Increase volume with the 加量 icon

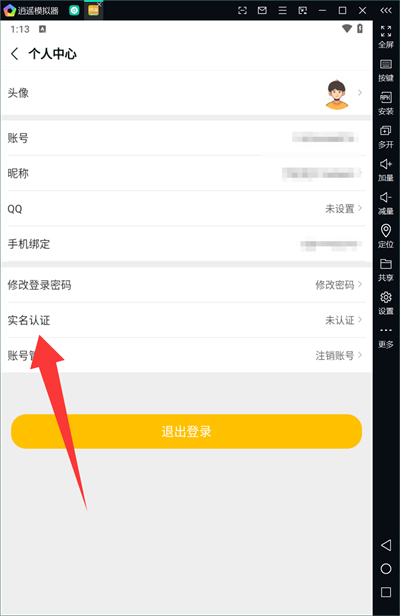coord(385,170)
